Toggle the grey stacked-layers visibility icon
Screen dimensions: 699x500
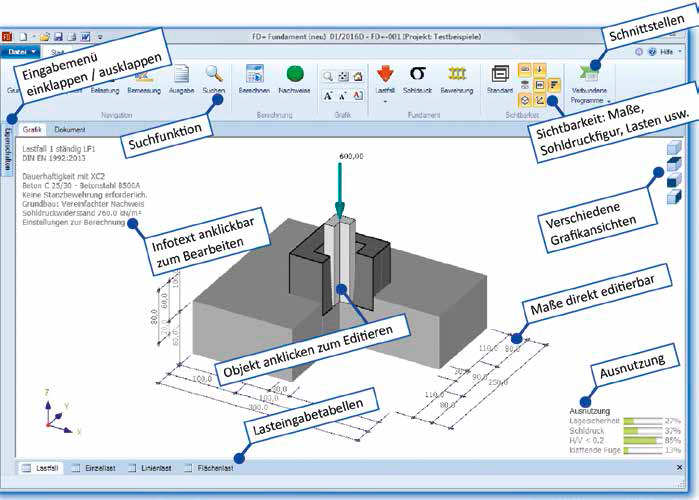[x=525, y=85]
